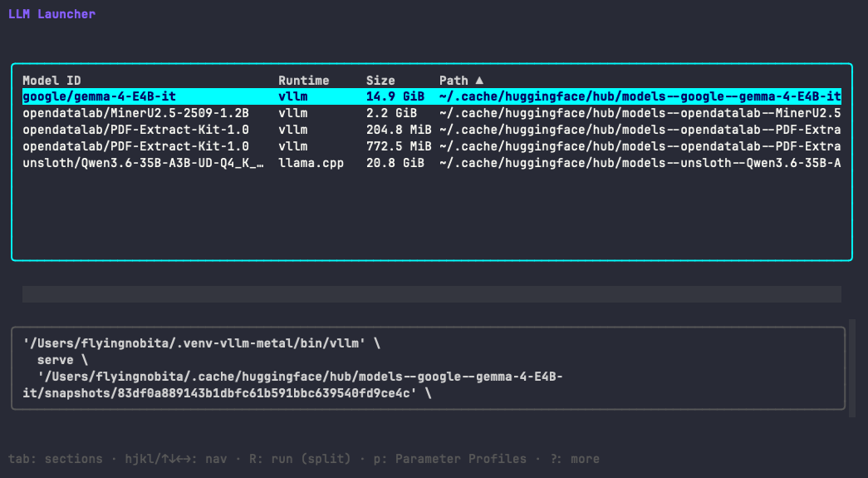
Task: Click the 'p: Parameter Profiles' footer hint
Action: point(450,459)
